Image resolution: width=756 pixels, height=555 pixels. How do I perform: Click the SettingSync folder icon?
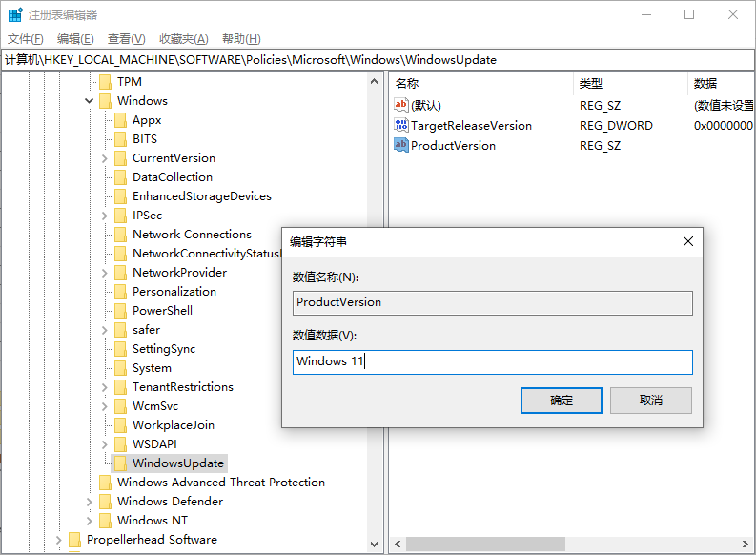pos(120,349)
